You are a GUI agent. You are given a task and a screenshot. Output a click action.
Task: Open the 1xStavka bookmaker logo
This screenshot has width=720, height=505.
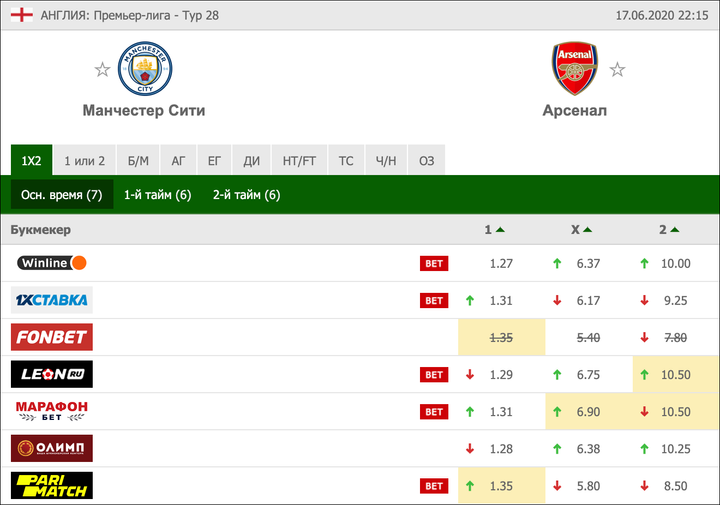[x=52, y=300]
